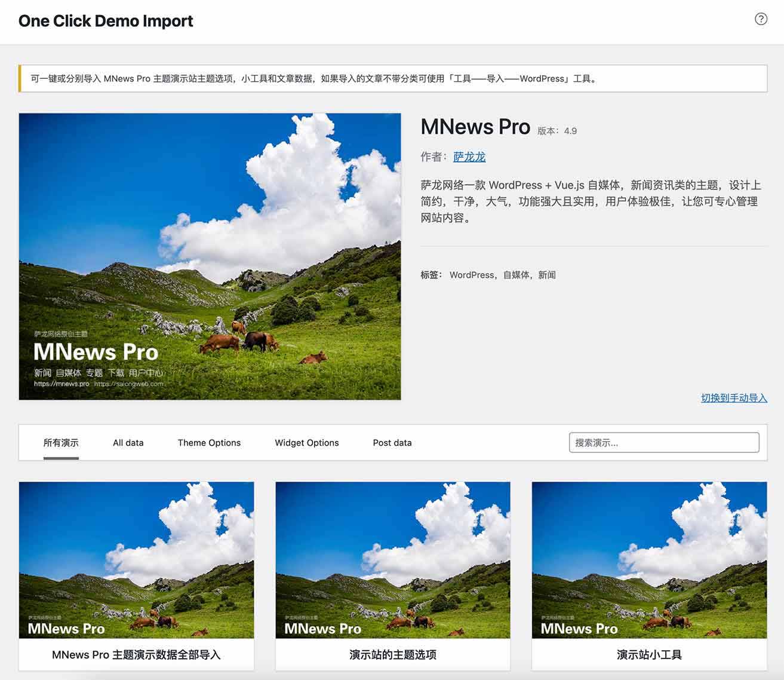Click the 演示站的主题选项 demo title
The height and width of the screenshot is (680, 784).
coord(393,655)
